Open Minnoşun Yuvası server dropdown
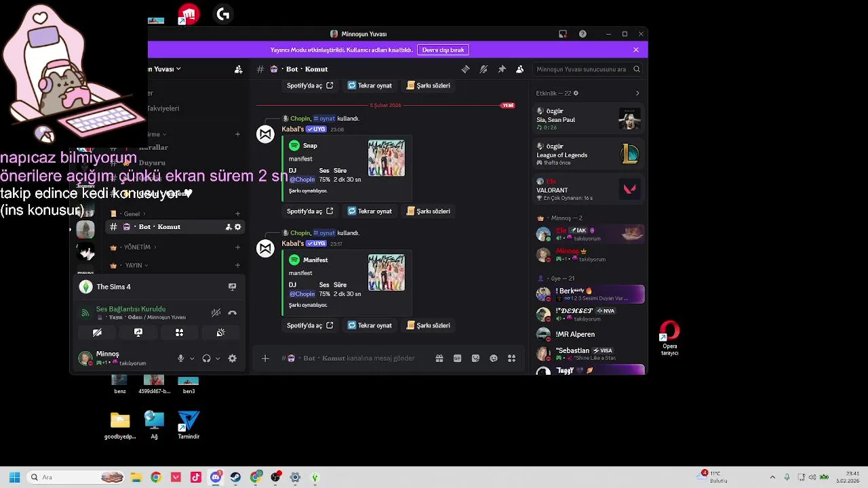The width and height of the screenshot is (868, 488). [165, 69]
